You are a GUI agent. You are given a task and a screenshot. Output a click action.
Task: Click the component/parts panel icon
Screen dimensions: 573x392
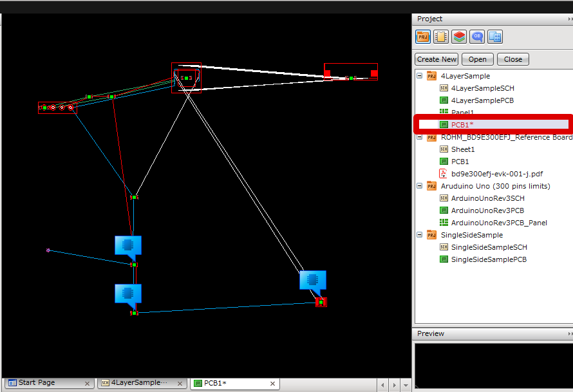click(440, 36)
